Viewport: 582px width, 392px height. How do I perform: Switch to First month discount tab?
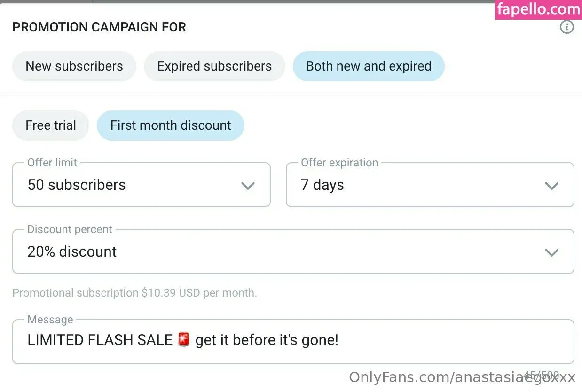coord(171,125)
